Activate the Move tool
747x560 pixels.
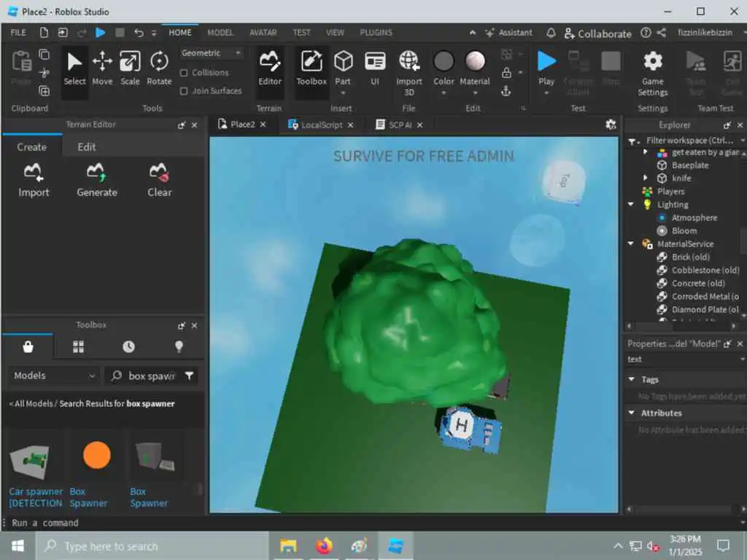102,69
